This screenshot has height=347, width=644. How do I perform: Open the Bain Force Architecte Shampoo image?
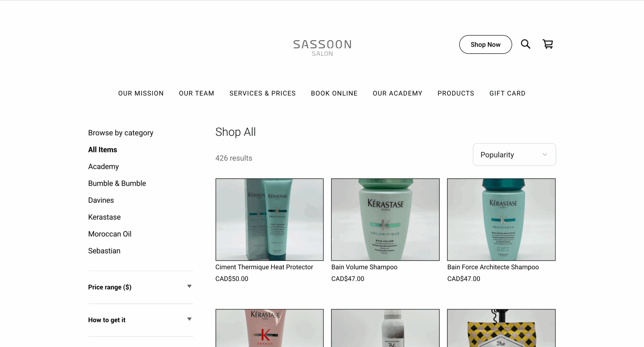pos(501,219)
